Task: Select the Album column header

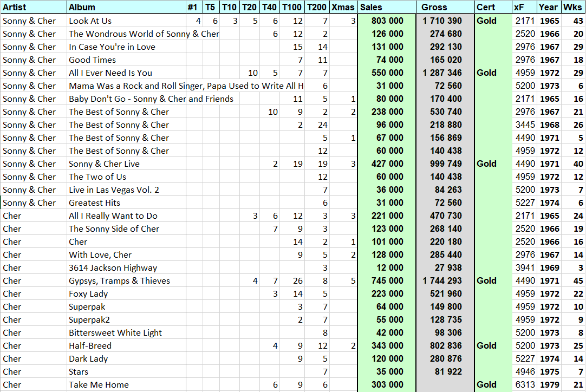Action: click(126, 7)
